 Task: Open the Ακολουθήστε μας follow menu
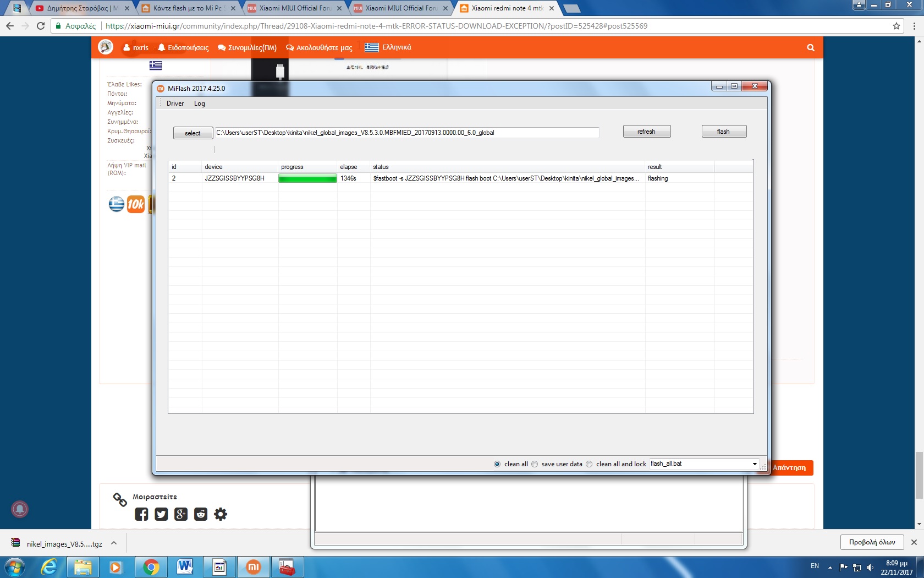click(319, 47)
